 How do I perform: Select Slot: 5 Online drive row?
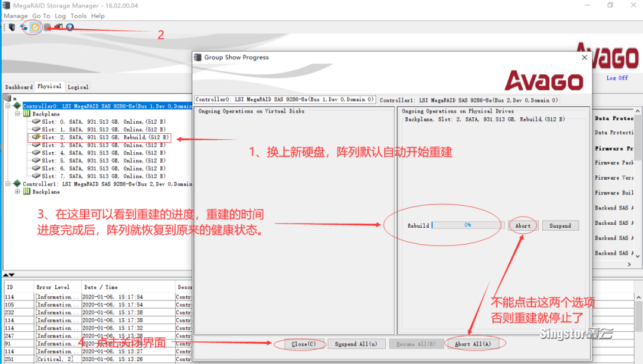(x=104, y=161)
